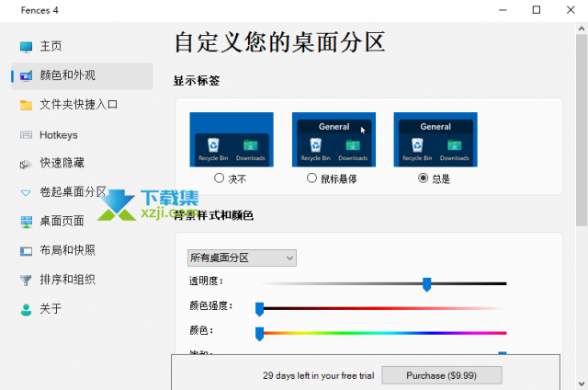Viewport: 588px width, 390px height.
Task: Click the 快速隐藏 sidebar icon
Action: click(26, 164)
